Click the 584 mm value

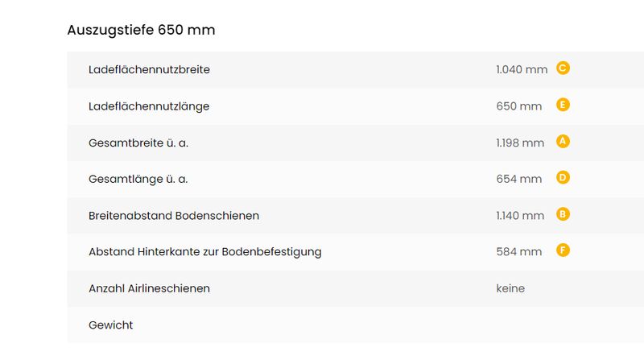click(x=518, y=252)
